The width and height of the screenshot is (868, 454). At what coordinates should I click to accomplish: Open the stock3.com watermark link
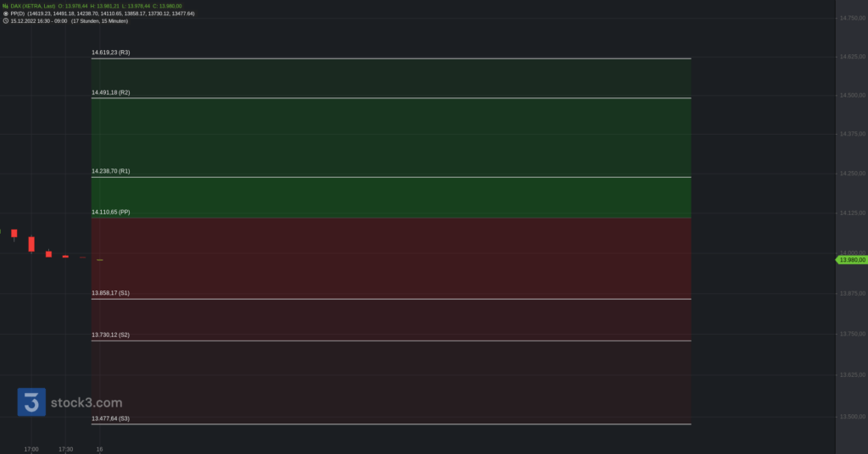86,402
